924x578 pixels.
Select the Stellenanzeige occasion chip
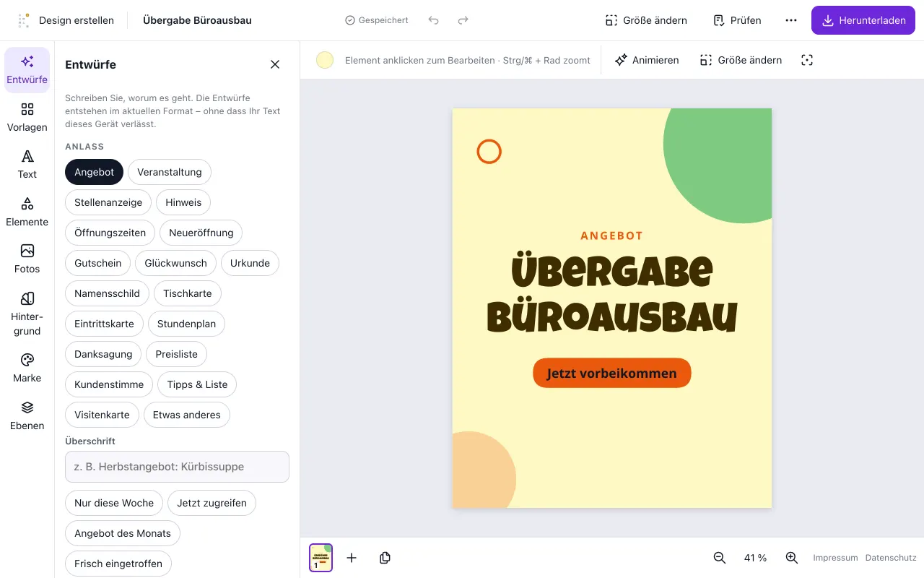(108, 202)
